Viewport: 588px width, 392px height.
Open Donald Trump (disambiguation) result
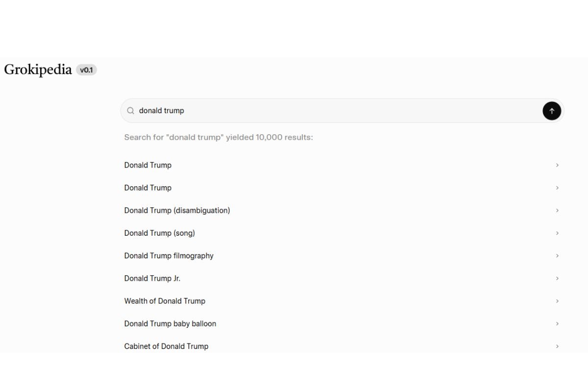tap(177, 210)
